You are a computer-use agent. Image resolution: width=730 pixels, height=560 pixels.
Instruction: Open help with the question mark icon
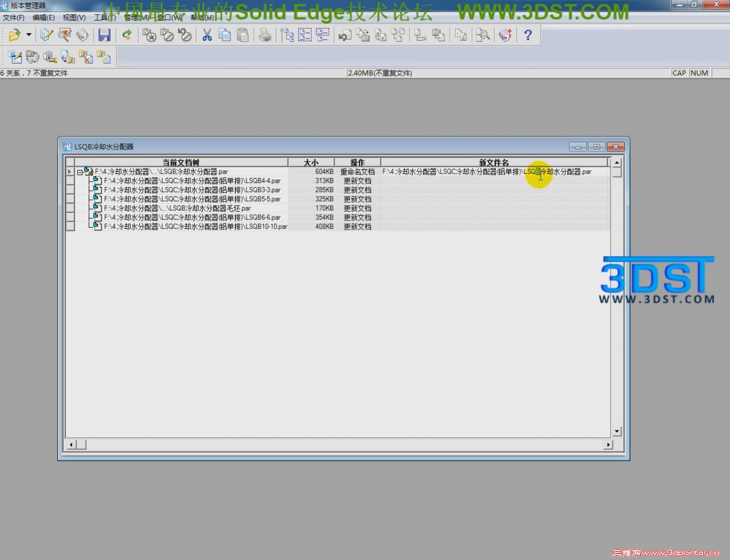(528, 35)
